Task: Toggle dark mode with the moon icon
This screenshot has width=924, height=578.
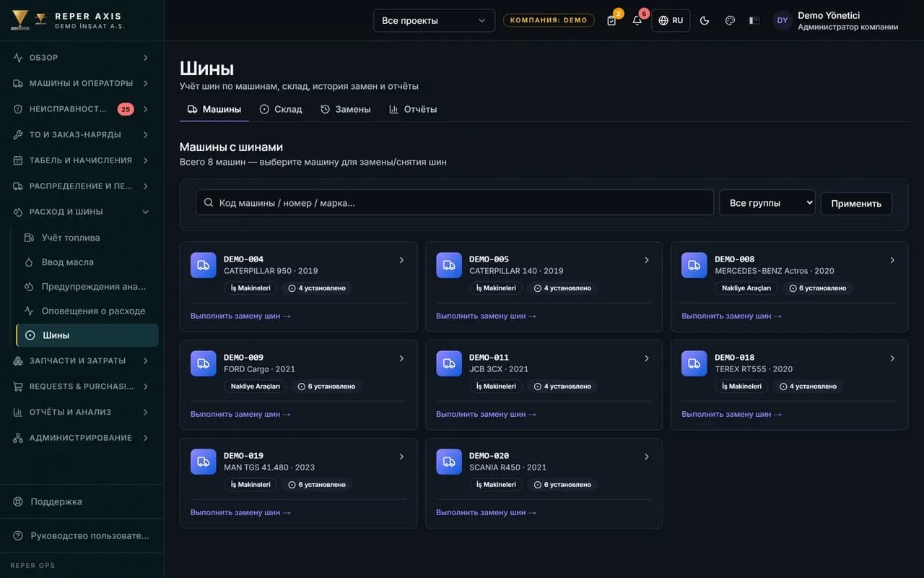Action: coord(705,20)
